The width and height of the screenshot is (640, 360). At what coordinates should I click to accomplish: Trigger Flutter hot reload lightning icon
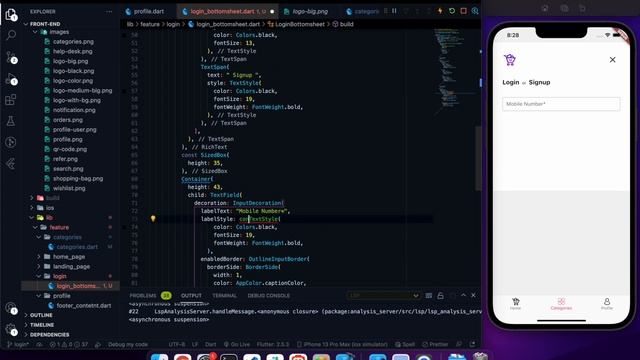pyautogui.click(x=440, y=11)
